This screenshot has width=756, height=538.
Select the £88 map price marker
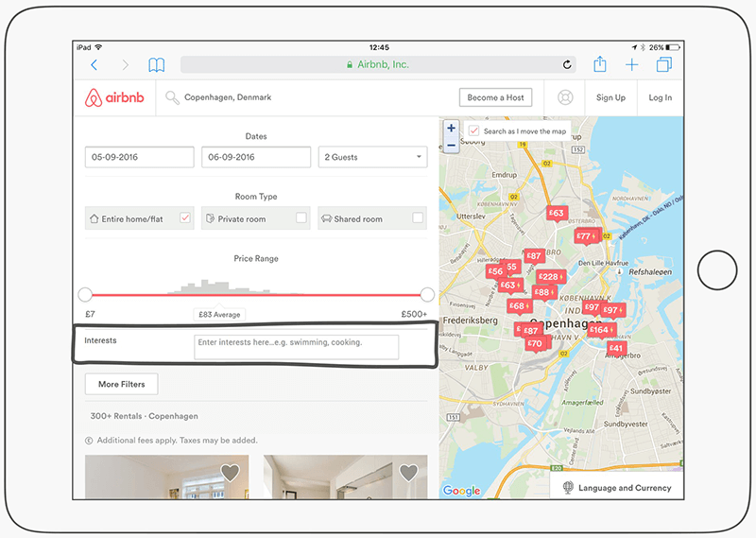[x=544, y=292]
